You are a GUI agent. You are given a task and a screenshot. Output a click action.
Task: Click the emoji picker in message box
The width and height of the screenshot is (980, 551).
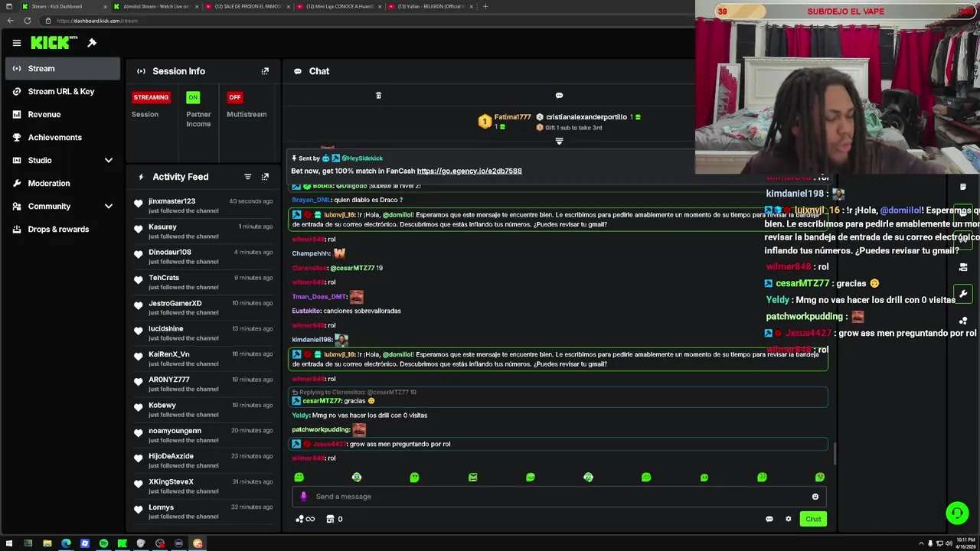(815, 497)
